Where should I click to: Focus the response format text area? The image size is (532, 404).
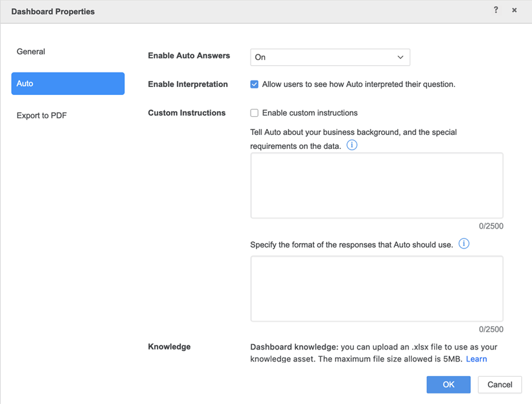376,288
